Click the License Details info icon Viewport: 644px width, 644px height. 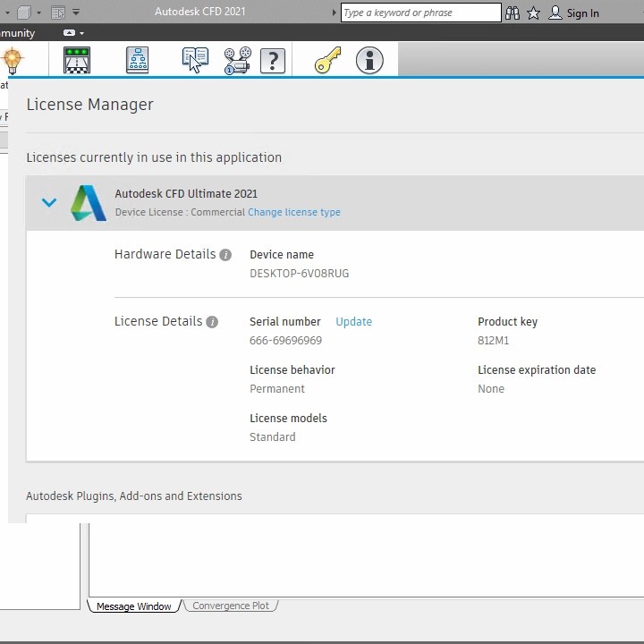tap(212, 322)
